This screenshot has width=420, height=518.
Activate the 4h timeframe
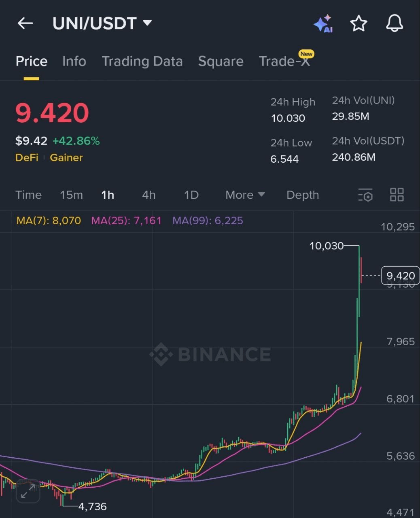[x=148, y=195]
